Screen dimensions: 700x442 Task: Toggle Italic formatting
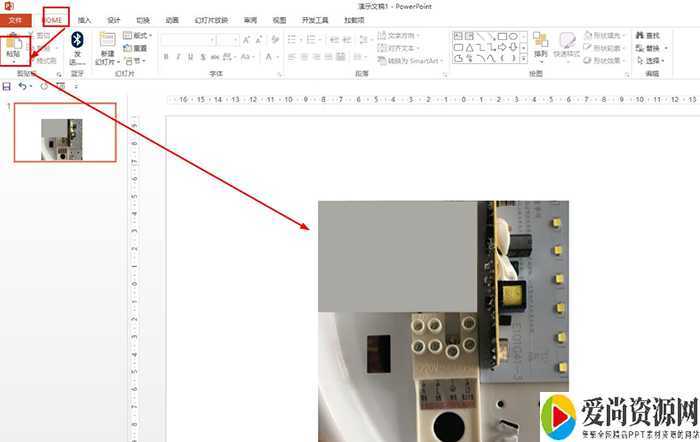click(178, 57)
